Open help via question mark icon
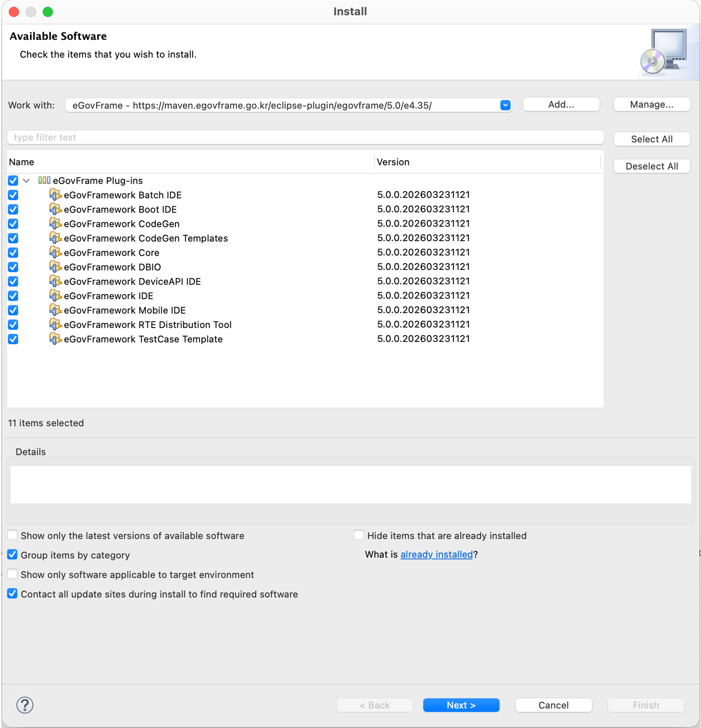This screenshot has width=701, height=728. (x=25, y=705)
